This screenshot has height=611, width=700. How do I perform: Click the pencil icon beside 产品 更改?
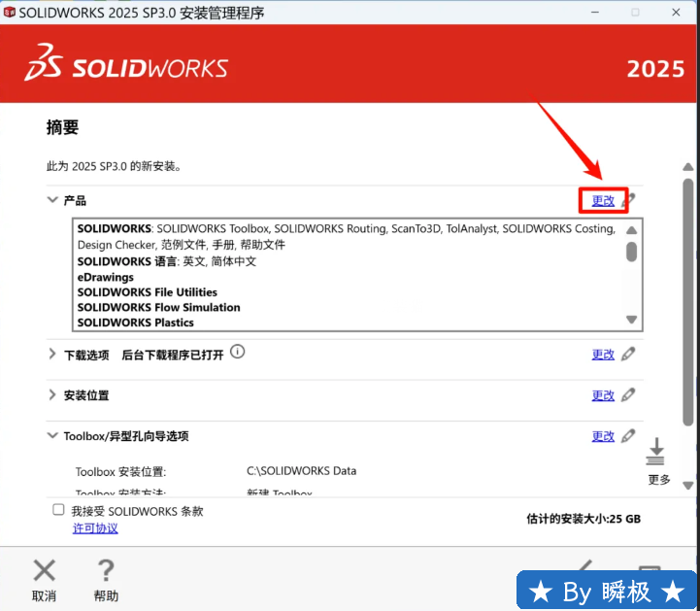click(x=630, y=200)
